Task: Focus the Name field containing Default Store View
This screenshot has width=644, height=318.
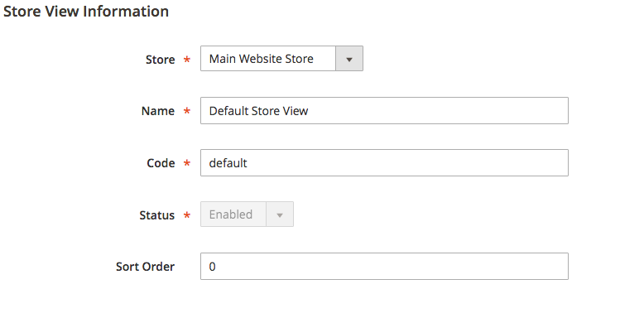Action: 384,110
